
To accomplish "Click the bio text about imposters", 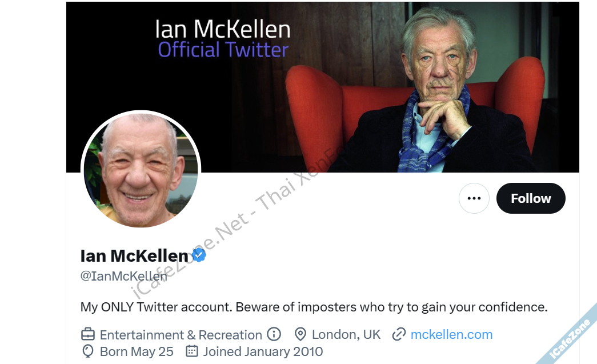I will coord(314,307).
